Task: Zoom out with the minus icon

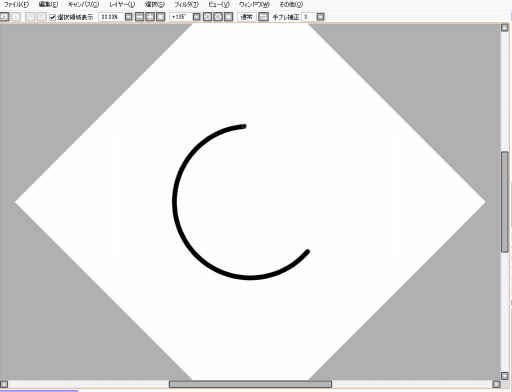Action: tap(140, 17)
